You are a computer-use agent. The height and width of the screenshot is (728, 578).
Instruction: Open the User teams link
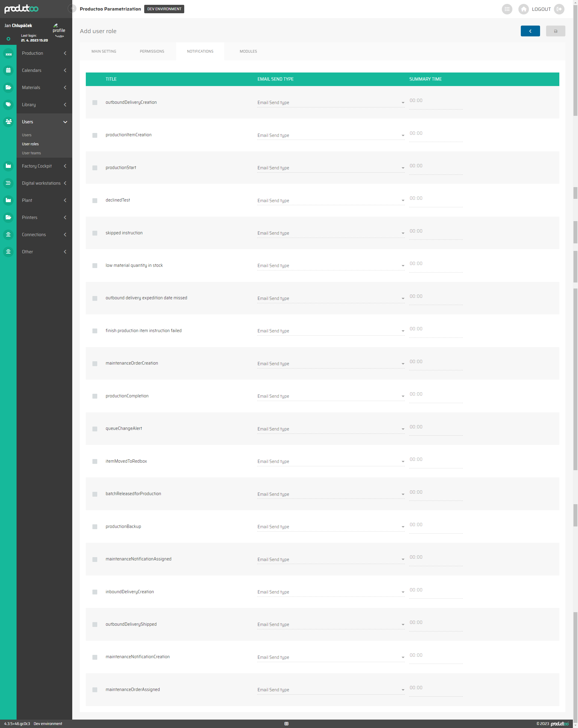[x=31, y=153]
